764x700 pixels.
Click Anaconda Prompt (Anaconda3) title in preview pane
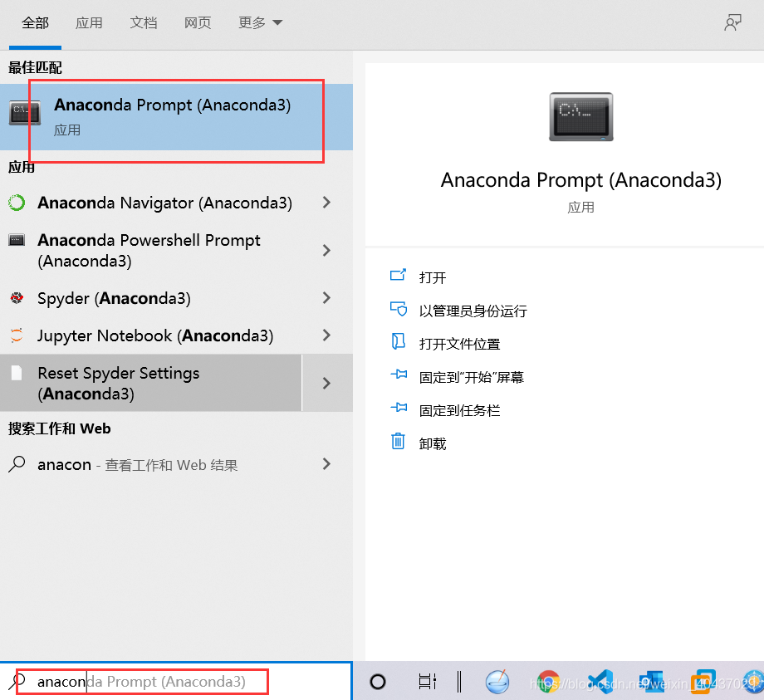(580, 180)
